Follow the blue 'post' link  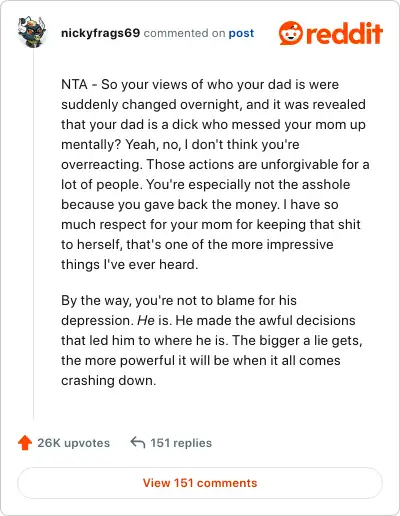[241, 33]
